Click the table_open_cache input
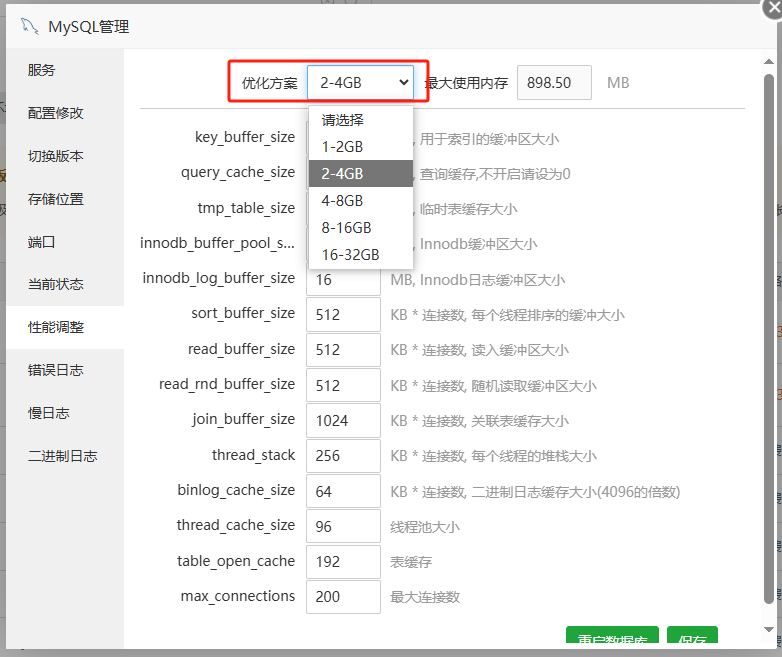The image size is (782, 657). click(343, 561)
